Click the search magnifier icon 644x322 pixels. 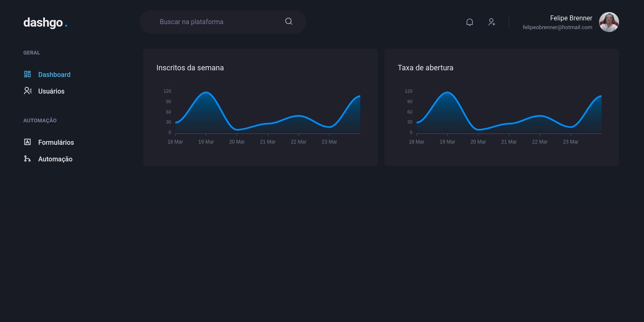point(288,21)
